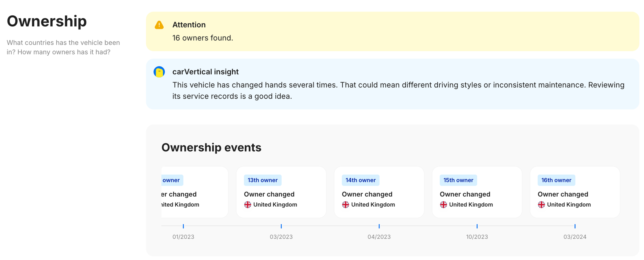Click the UK flag under 15th owner
Image resolution: width=644 pixels, height=260 pixels.
click(x=443, y=205)
